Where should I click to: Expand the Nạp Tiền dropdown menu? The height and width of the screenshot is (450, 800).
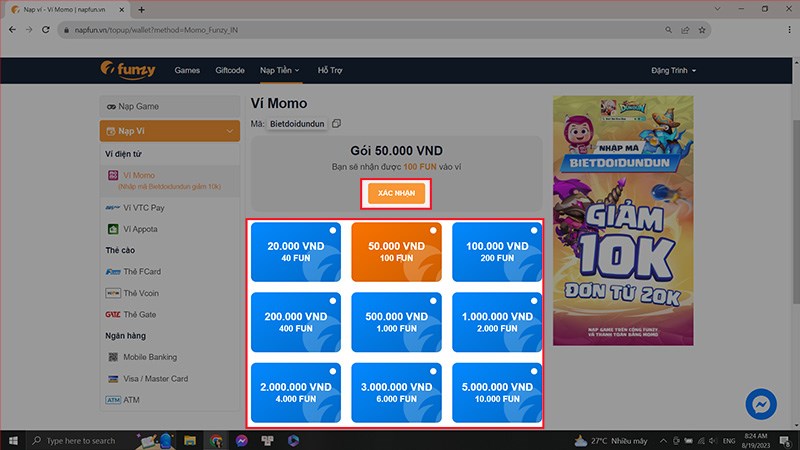coord(280,70)
